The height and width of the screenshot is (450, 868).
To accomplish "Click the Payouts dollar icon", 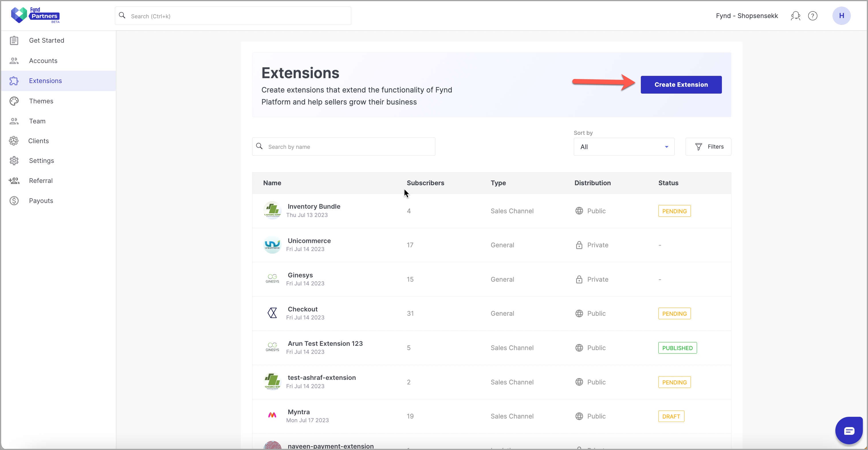I will tap(14, 201).
